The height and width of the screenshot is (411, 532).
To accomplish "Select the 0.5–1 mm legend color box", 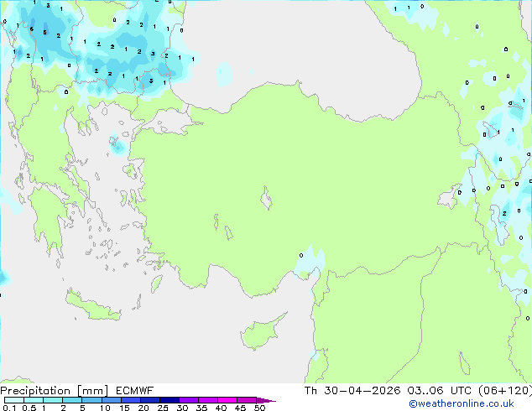I will 34,400.
